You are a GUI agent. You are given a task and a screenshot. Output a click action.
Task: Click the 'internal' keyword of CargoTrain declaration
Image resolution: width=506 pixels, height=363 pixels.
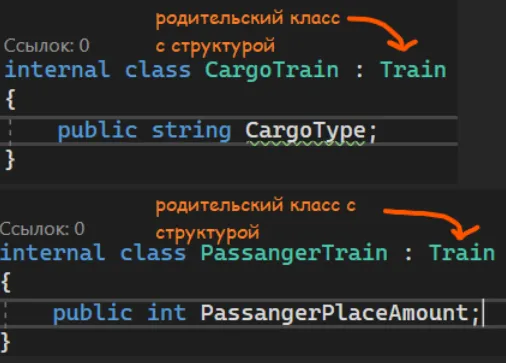(57, 70)
